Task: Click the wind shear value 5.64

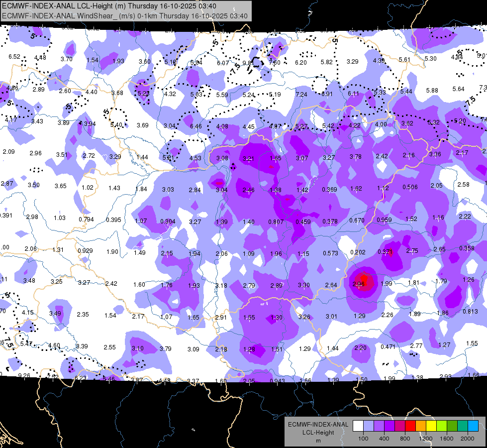Action: pyautogui.click(x=459, y=89)
